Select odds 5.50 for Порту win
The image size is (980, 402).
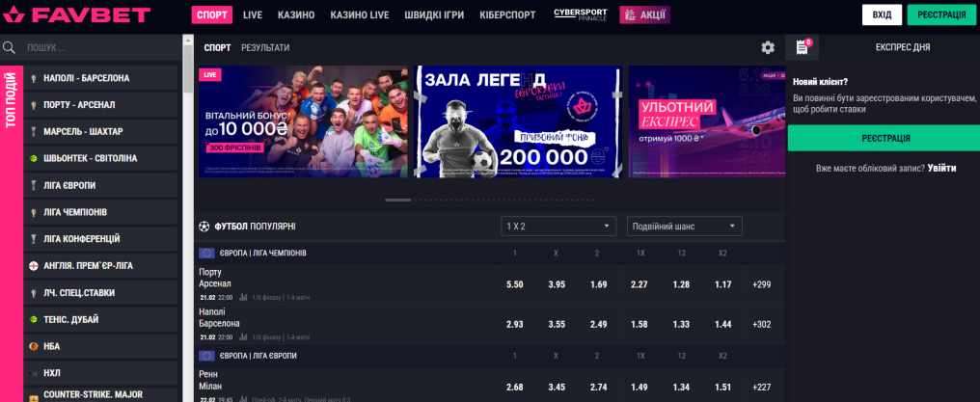pos(514,284)
